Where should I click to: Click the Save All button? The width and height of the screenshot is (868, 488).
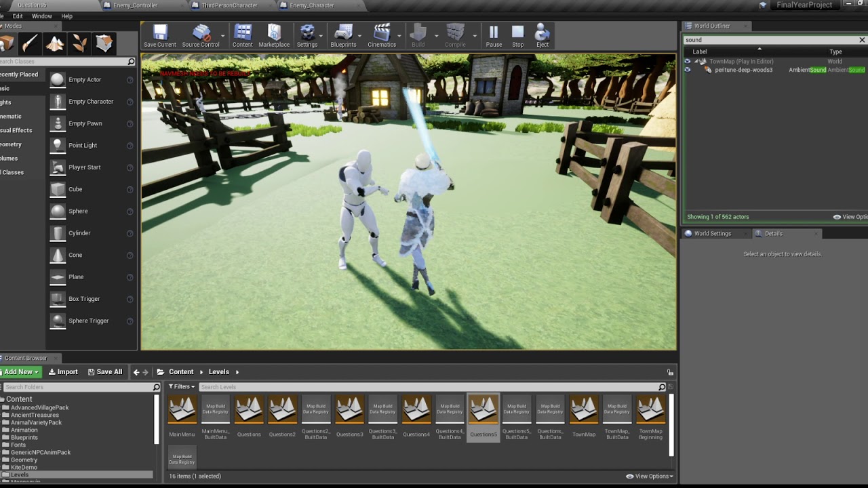coord(105,372)
